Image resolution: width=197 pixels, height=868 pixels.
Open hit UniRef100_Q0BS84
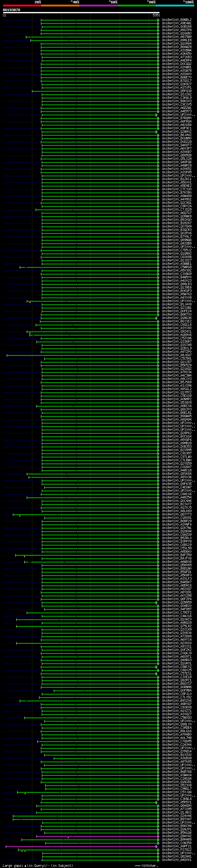click(x=176, y=26)
